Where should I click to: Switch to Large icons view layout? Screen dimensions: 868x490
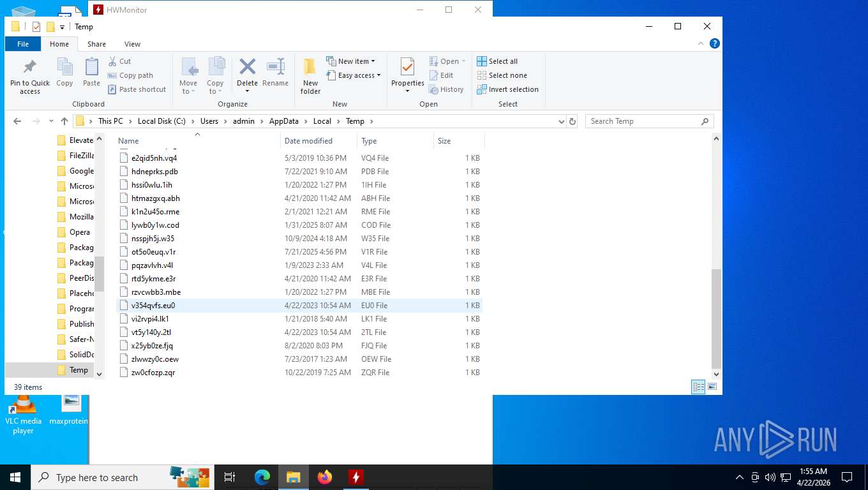(x=712, y=387)
